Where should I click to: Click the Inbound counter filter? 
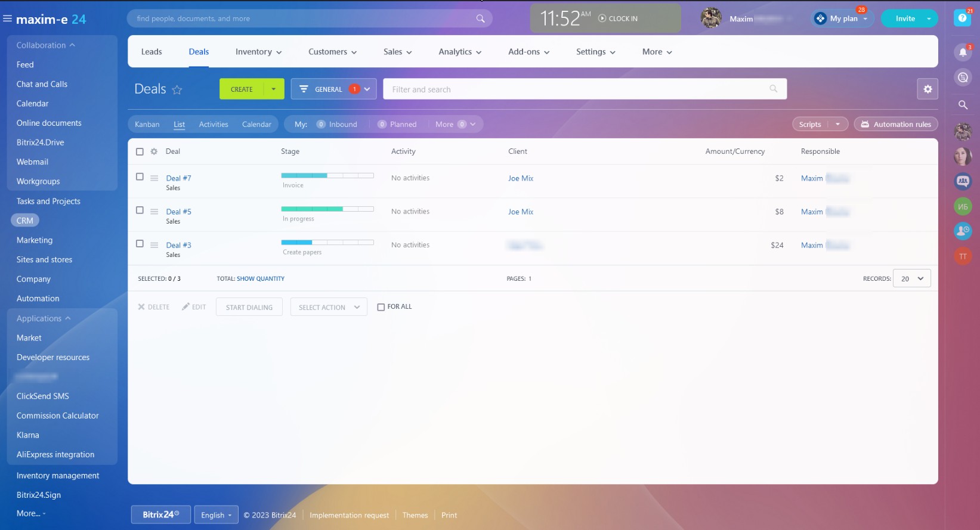pyautogui.click(x=336, y=124)
